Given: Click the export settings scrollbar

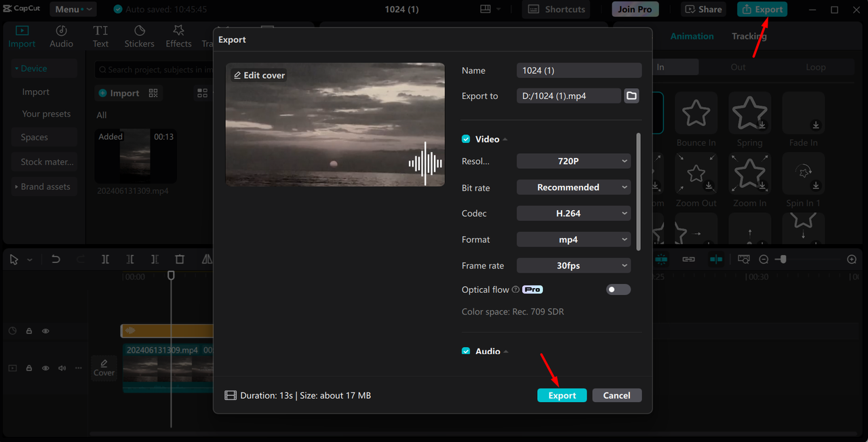Looking at the screenshot, I should tap(638, 190).
